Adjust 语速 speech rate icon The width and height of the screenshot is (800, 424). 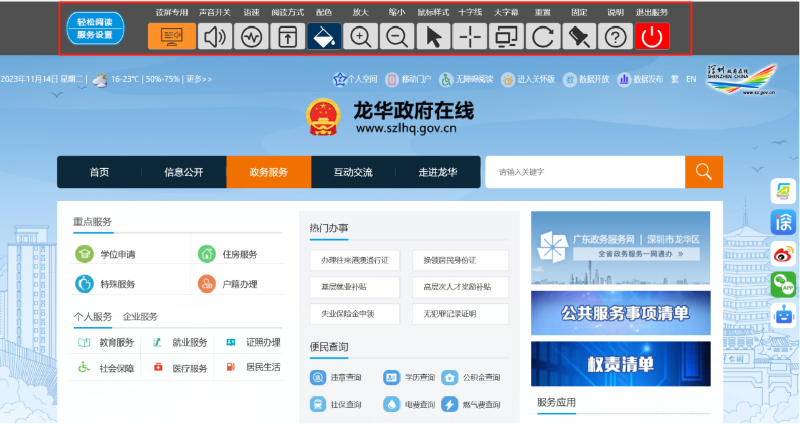(251, 36)
